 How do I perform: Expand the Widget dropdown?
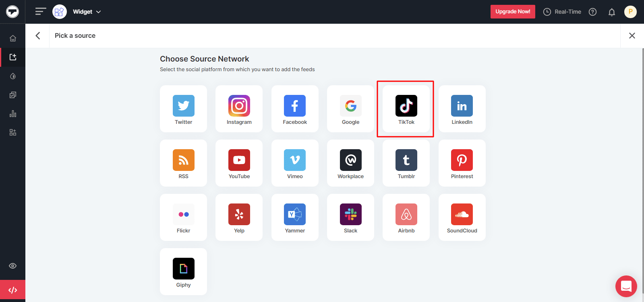point(87,12)
